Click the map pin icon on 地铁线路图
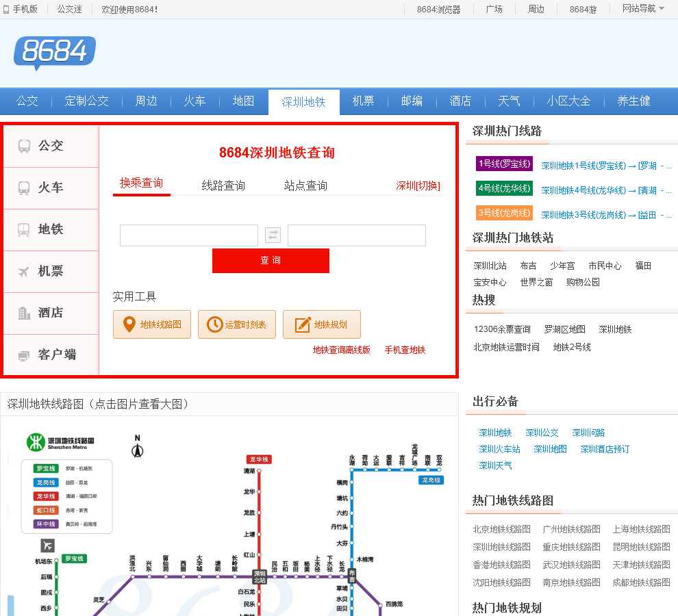The image size is (678, 616). (x=129, y=324)
